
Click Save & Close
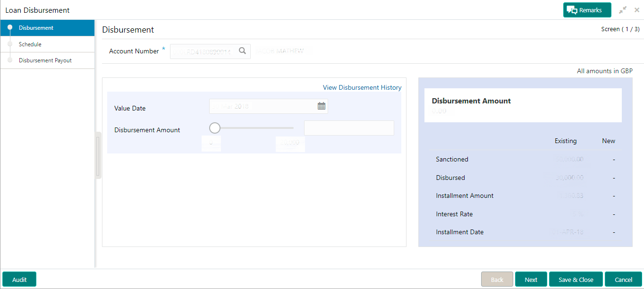coord(576,280)
